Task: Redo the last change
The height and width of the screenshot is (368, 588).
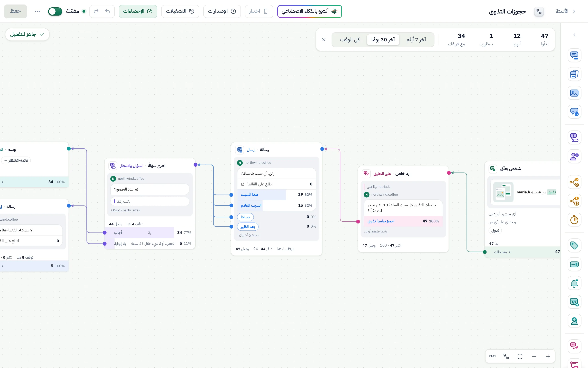Action: coord(96,11)
